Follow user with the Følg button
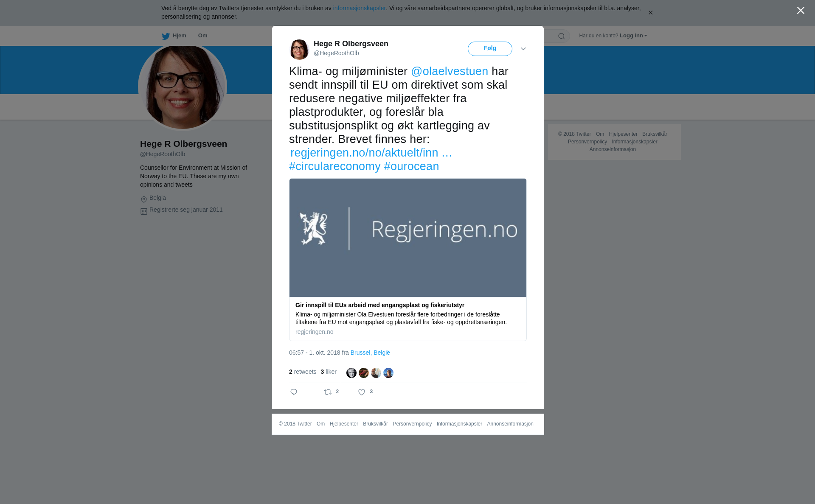This screenshot has width=815, height=504. (x=490, y=49)
